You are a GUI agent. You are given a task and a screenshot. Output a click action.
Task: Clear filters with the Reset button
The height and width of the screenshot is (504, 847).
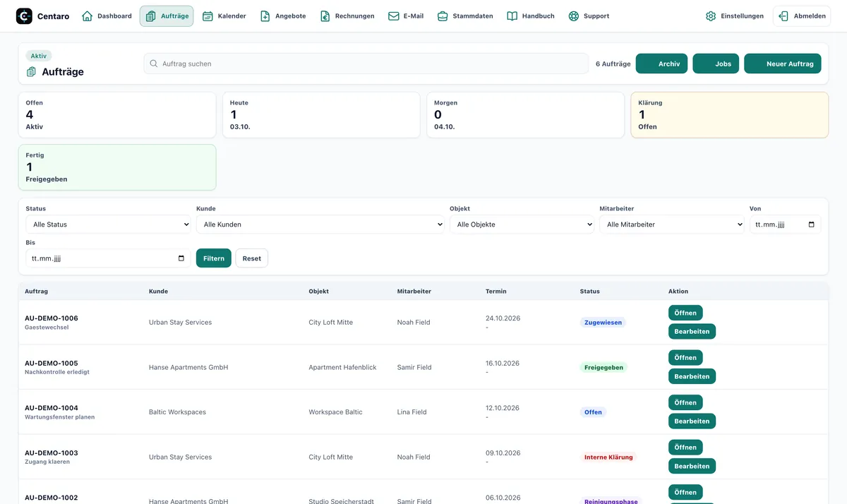pos(252,258)
